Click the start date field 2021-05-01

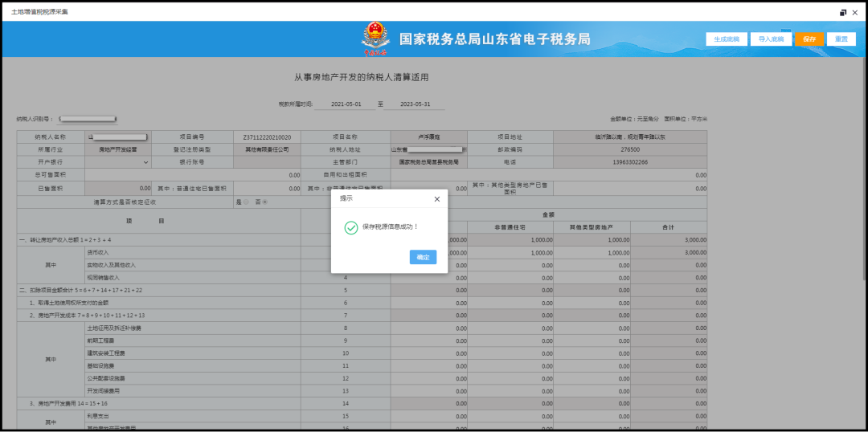346,104
